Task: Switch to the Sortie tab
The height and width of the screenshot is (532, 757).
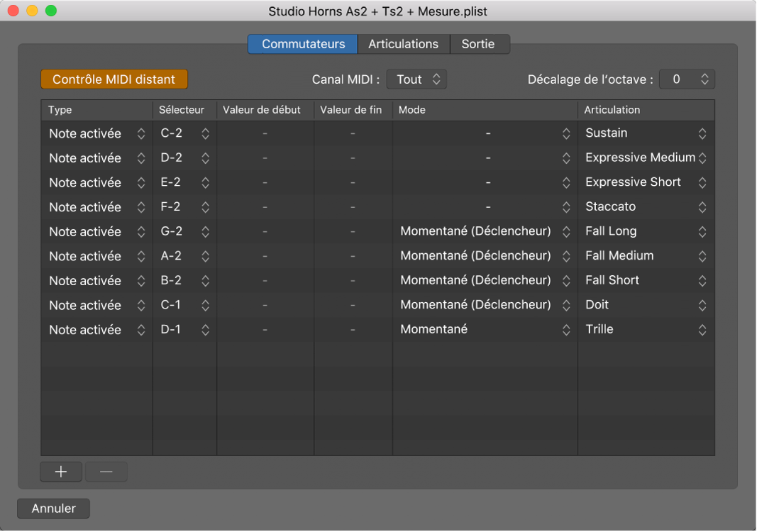Action: pyautogui.click(x=478, y=44)
